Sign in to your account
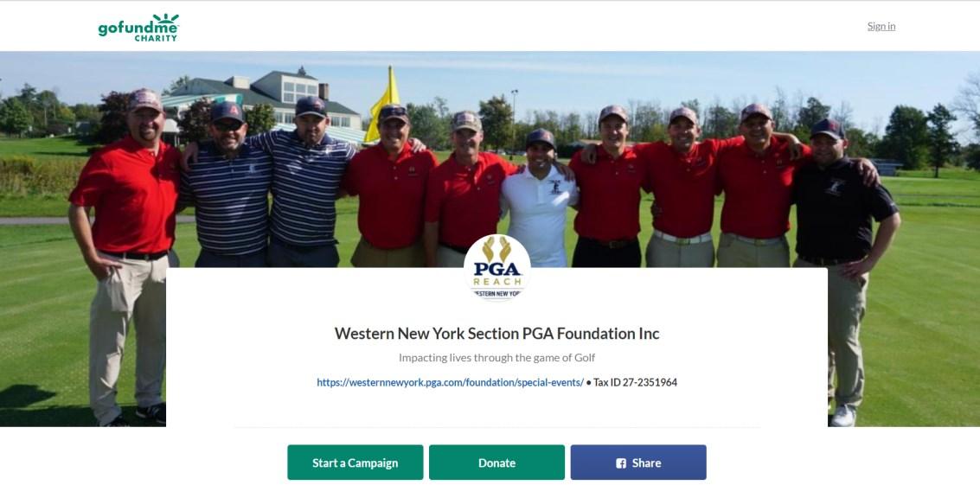The width and height of the screenshot is (980, 485). pyautogui.click(x=881, y=26)
